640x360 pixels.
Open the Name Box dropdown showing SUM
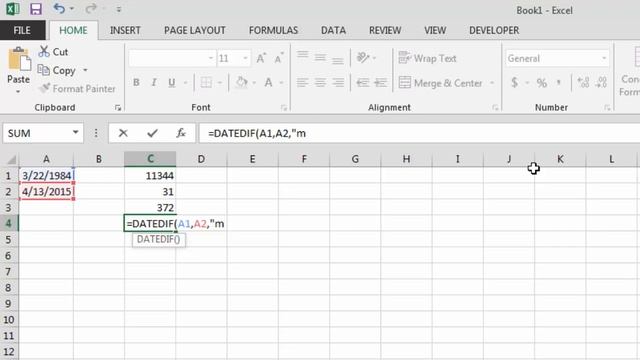76,133
